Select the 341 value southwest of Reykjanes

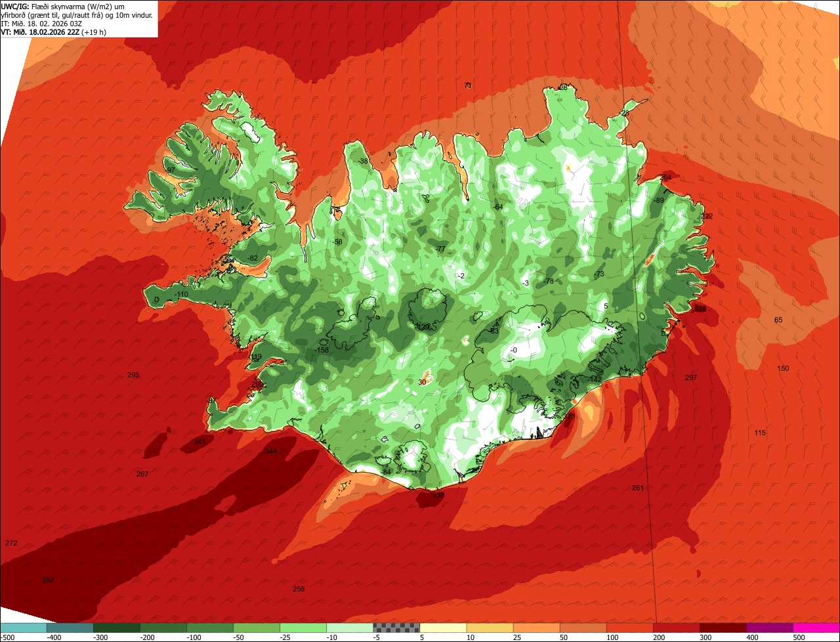pos(199,442)
